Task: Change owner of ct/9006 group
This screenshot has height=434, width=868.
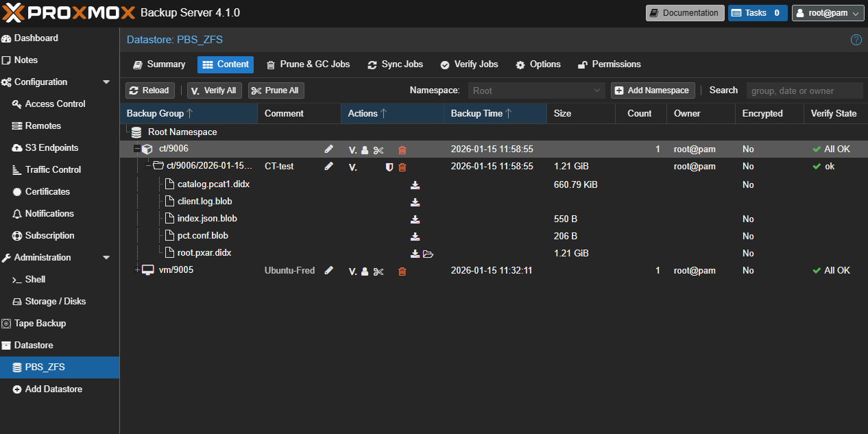Action: [365, 149]
